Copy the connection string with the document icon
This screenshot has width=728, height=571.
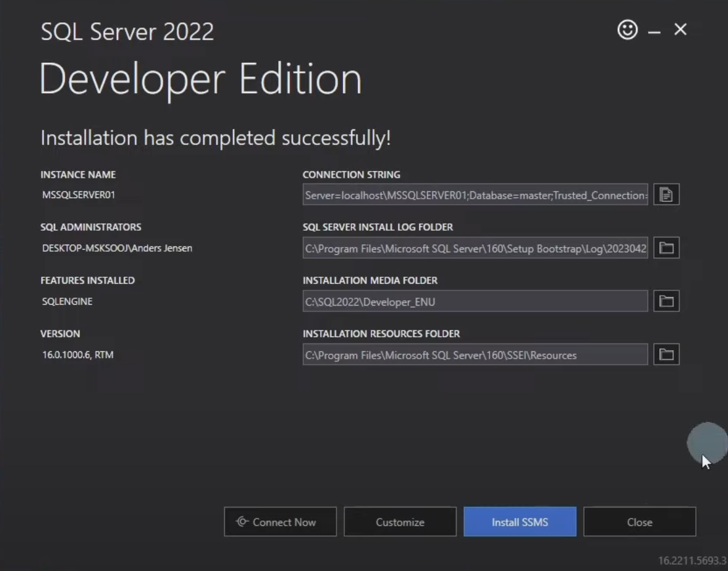[666, 195]
